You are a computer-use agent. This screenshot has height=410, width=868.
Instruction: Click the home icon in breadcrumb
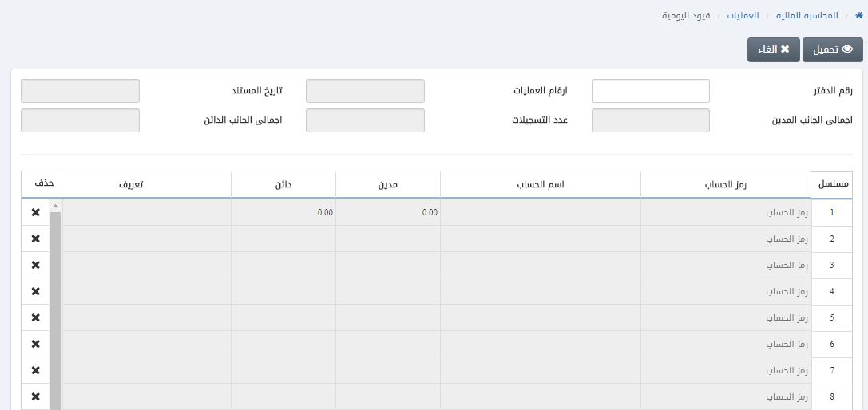[x=858, y=16]
